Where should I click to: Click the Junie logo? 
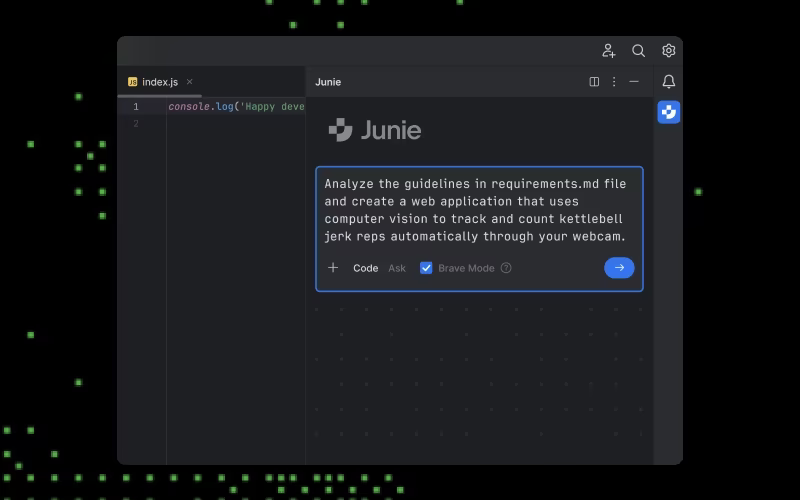[x=375, y=130]
